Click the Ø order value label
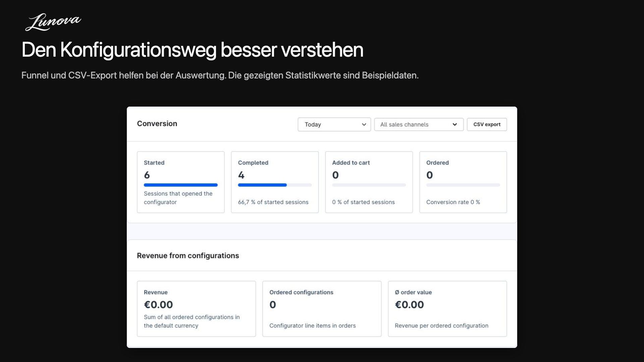 413,292
